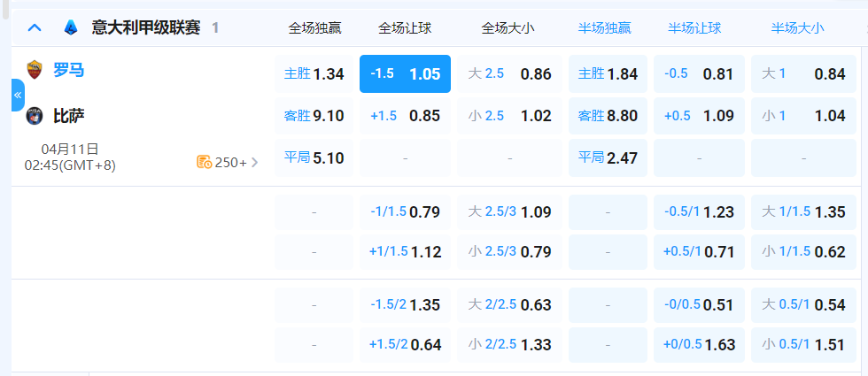The image size is (868, 376).
Task: Click the match date 04月11日
Action: click(x=70, y=149)
